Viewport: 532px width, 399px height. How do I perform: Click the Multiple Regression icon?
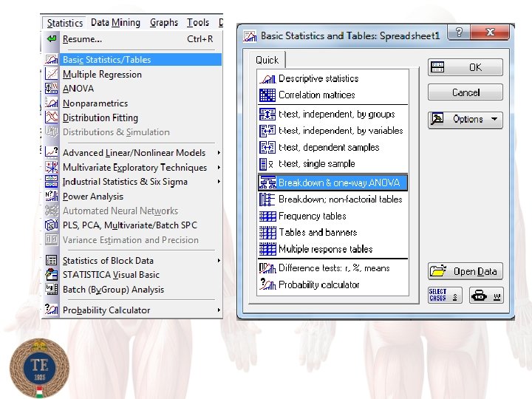[52, 74]
